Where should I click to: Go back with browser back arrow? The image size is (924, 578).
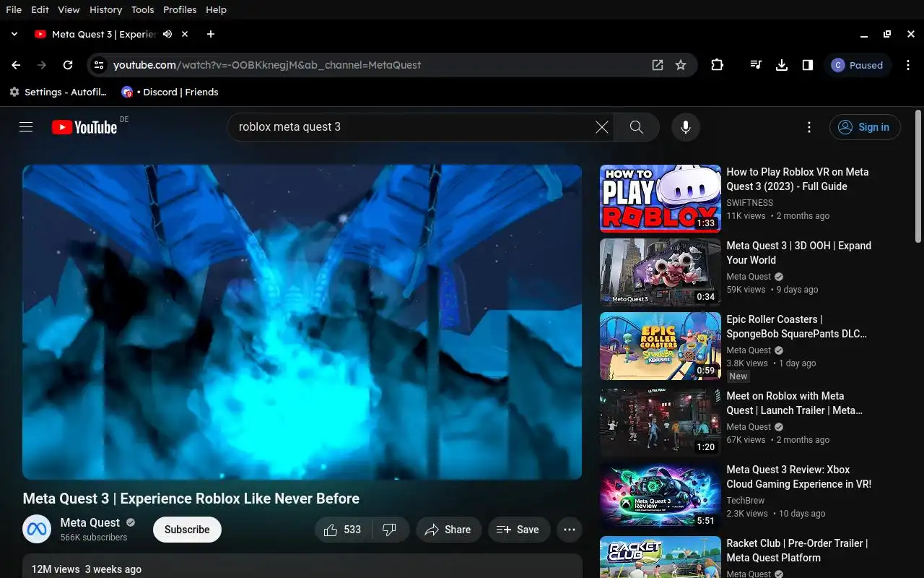(x=16, y=65)
